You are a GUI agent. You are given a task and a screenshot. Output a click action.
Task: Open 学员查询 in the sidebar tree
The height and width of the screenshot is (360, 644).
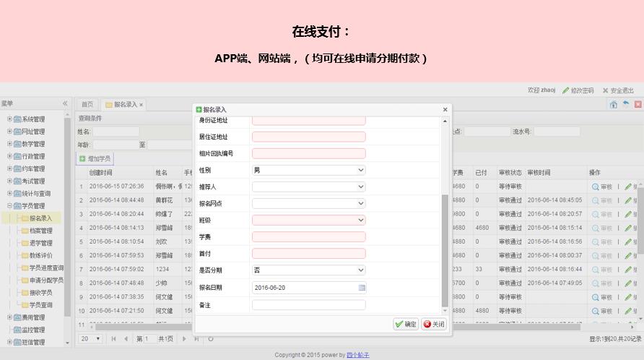41,305
